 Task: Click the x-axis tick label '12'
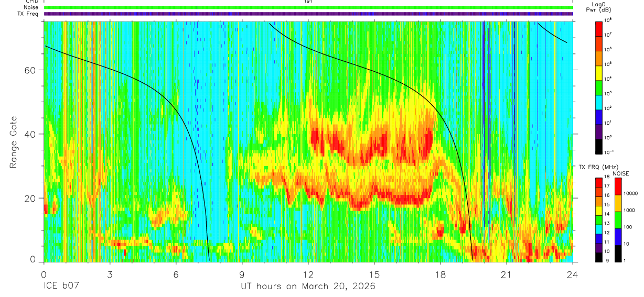pos(308,274)
